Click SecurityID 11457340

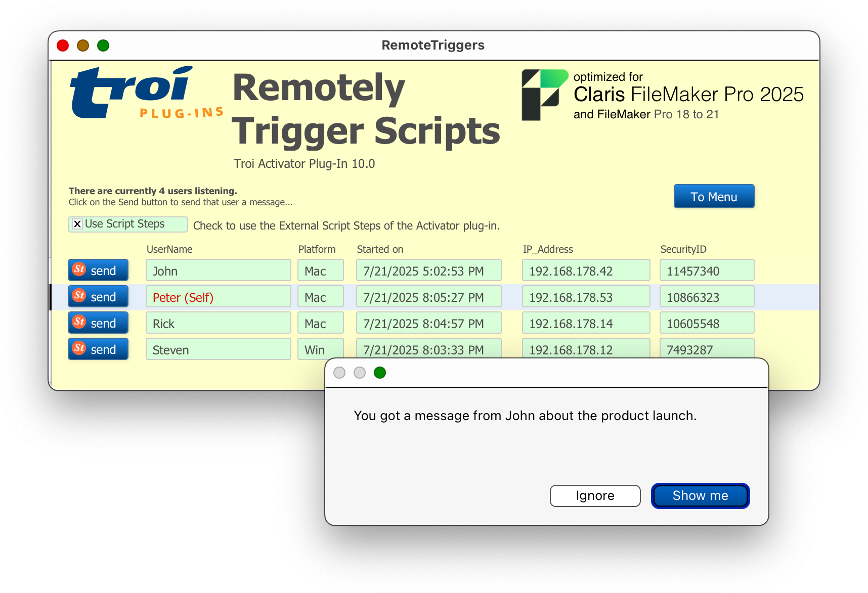pos(707,270)
